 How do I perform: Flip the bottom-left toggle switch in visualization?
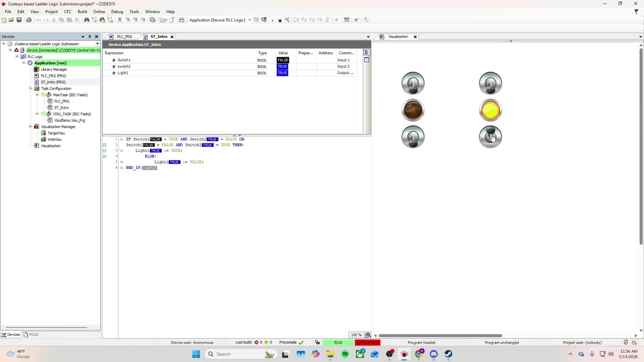(413, 137)
